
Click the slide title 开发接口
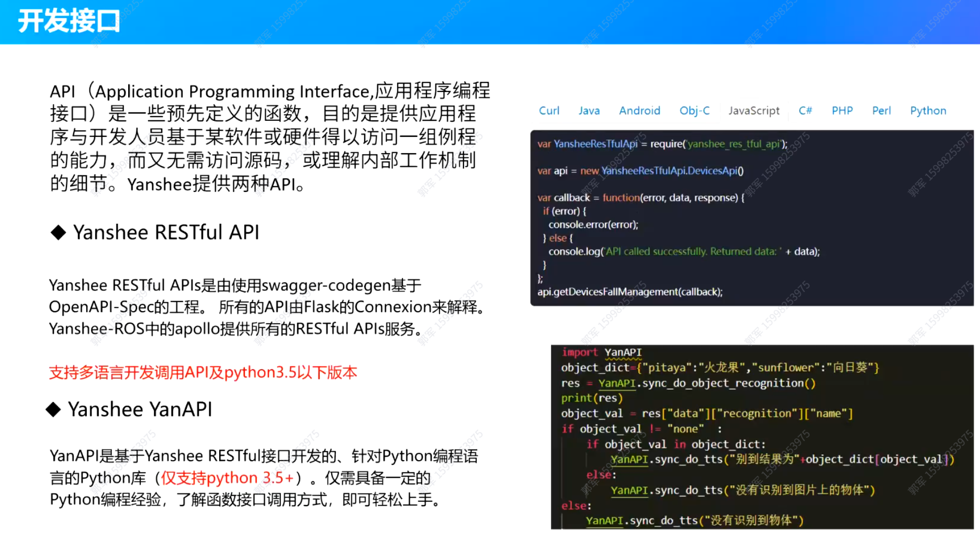tap(69, 21)
